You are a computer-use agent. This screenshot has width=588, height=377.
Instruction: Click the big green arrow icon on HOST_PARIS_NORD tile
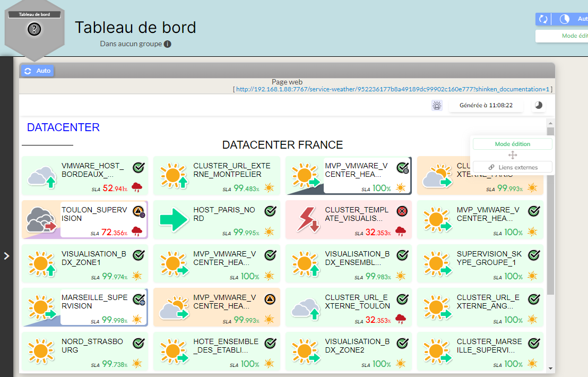[174, 219]
